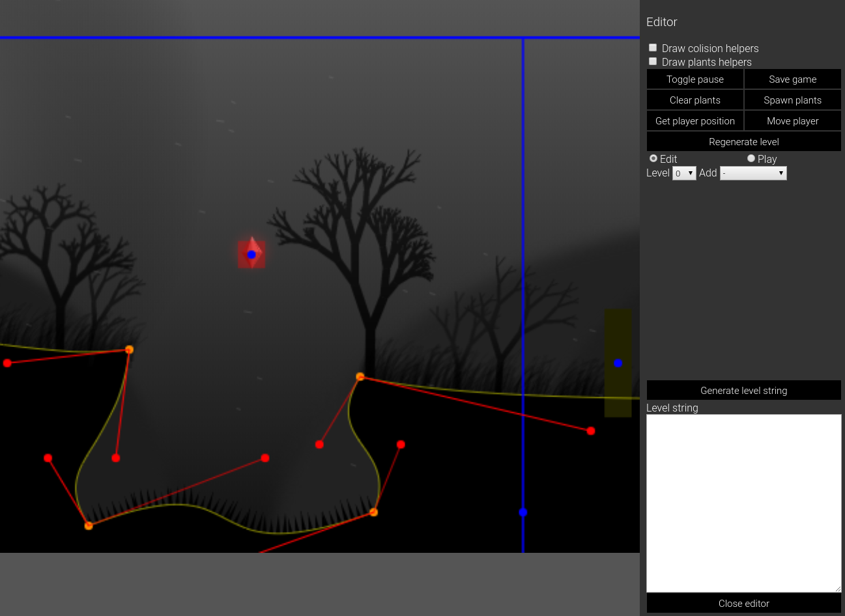Click the Toggle pause button
This screenshot has width=845, height=616.
(x=695, y=79)
